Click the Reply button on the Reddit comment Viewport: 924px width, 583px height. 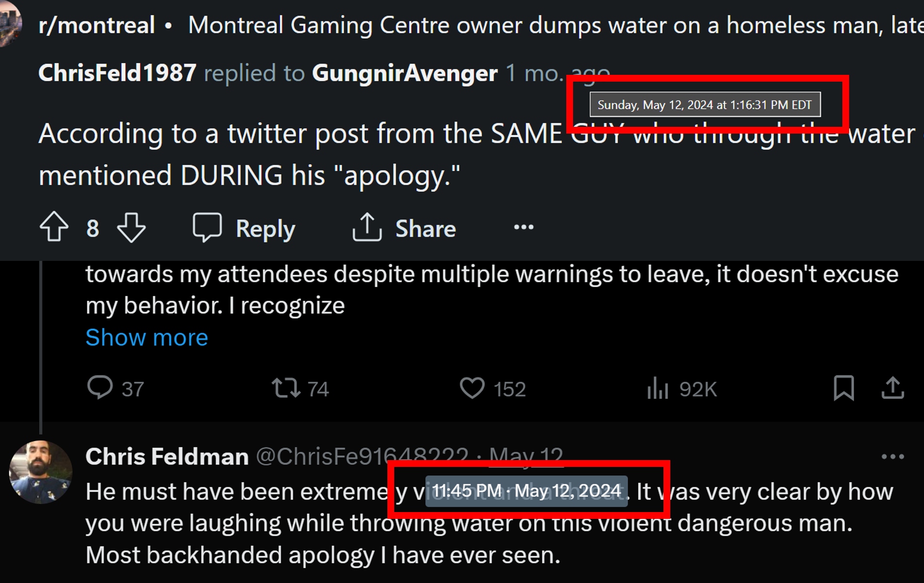click(x=244, y=228)
